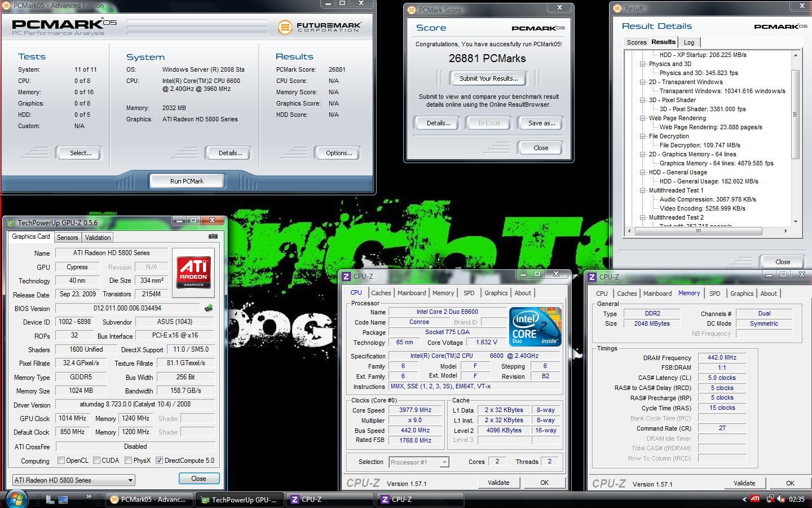
Task: Click Validate in the first CPU-Z window
Action: [x=498, y=483]
